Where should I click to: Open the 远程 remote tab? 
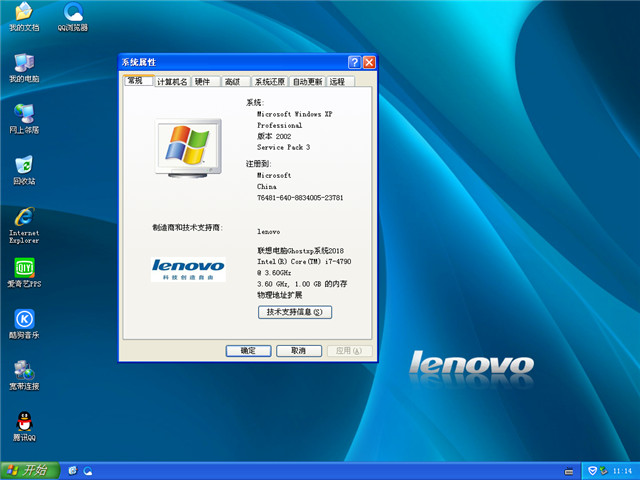pos(338,81)
